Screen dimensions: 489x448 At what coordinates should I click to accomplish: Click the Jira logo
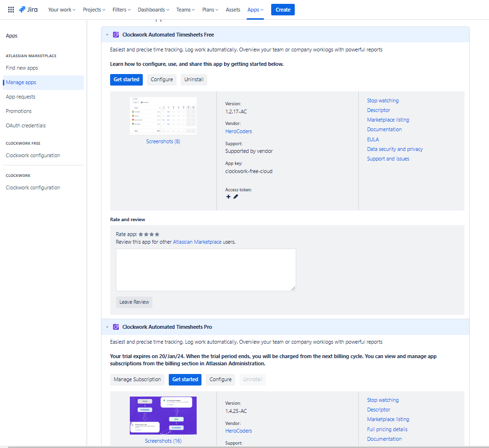(x=28, y=10)
